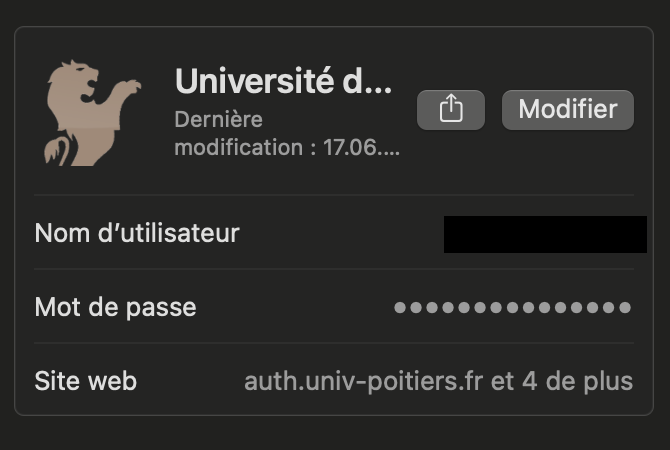
Task: Click the share icon button
Action: click(451, 109)
